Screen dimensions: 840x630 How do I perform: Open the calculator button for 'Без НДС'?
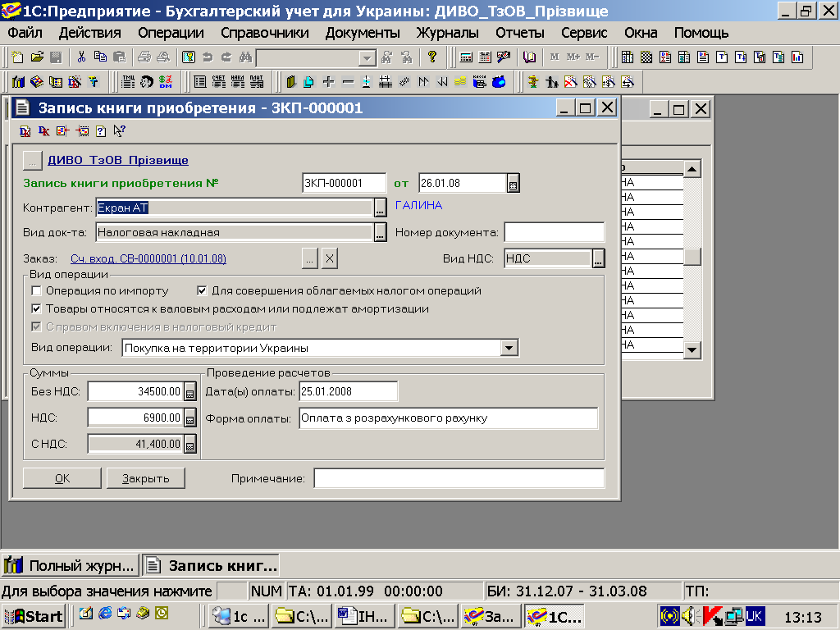pyautogui.click(x=189, y=391)
